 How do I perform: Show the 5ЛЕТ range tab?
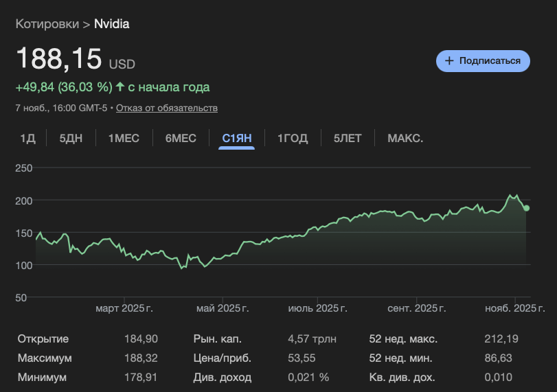click(348, 138)
